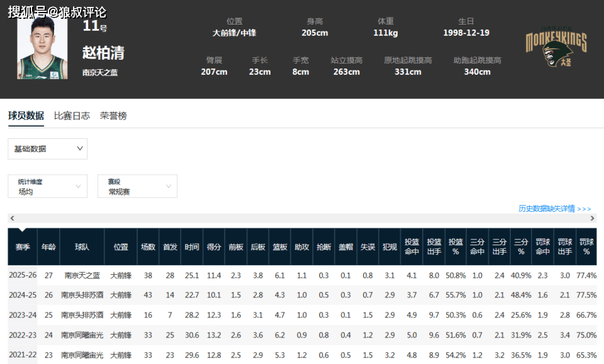The width and height of the screenshot is (604, 364).
Task: Select the 2025-26 season row
Action: coord(302,275)
